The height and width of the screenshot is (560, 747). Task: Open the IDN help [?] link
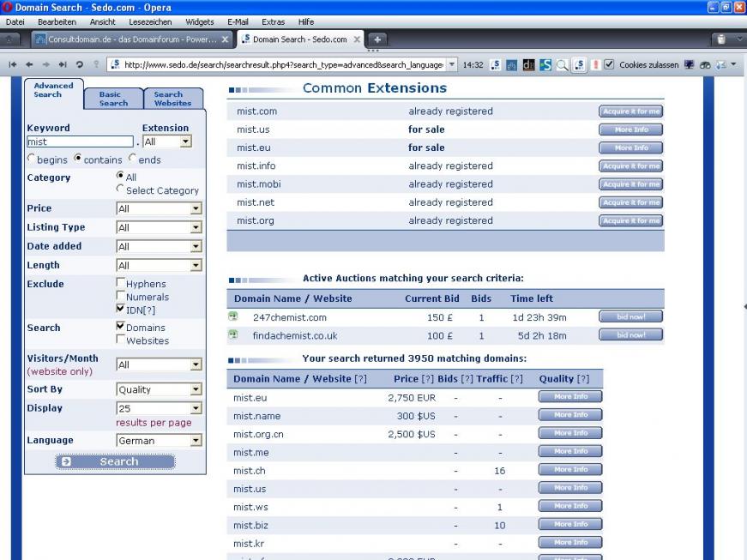tap(148, 310)
